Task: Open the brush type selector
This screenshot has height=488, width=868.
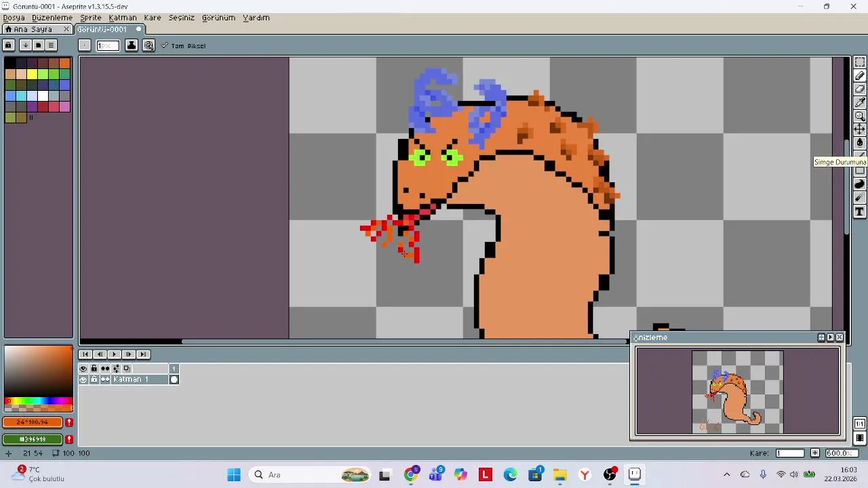Action: (x=84, y=45)
